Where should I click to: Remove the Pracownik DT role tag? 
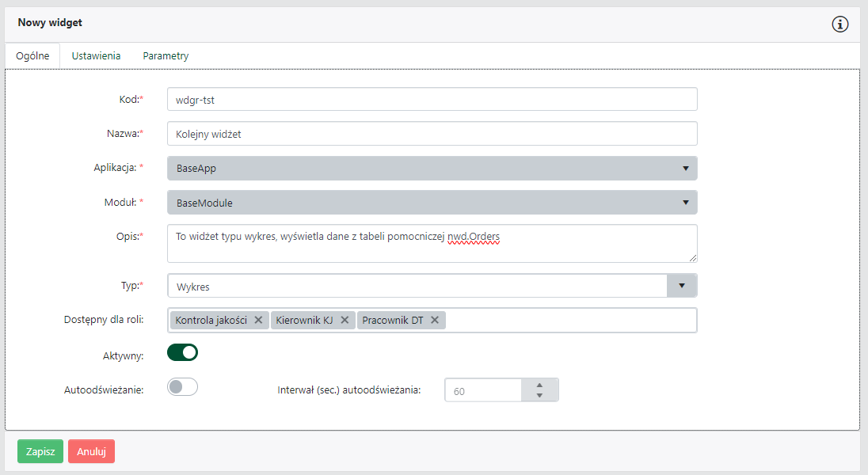click(x=435, y=320)
